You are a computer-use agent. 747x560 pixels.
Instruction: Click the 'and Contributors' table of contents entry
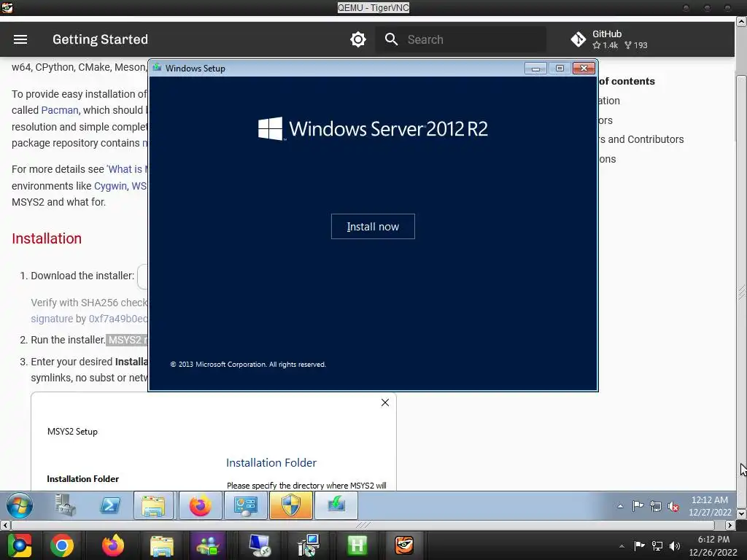641,139
